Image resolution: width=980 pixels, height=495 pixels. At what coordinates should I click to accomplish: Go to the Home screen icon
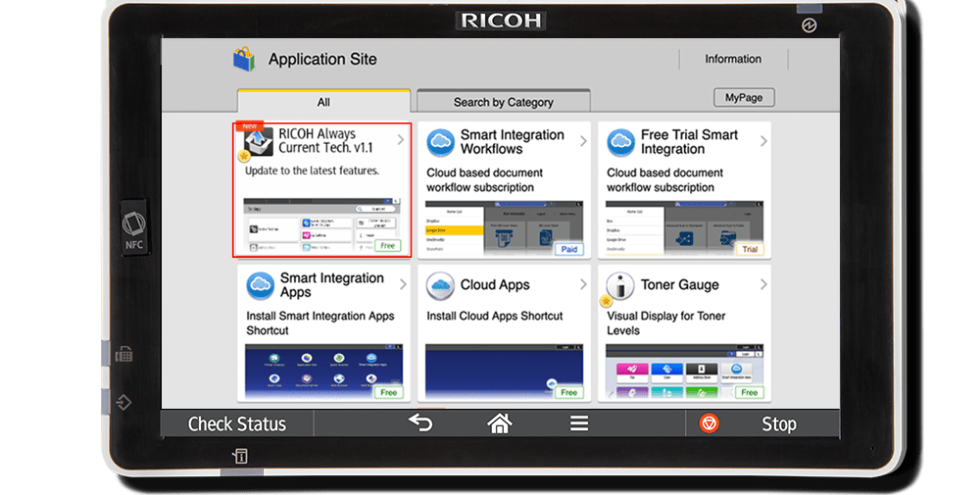[x=500, y=423]
